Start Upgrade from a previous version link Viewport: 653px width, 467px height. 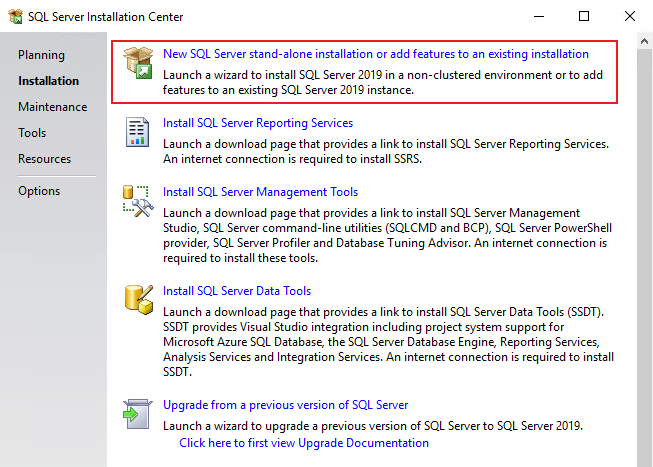pos(285,405)
